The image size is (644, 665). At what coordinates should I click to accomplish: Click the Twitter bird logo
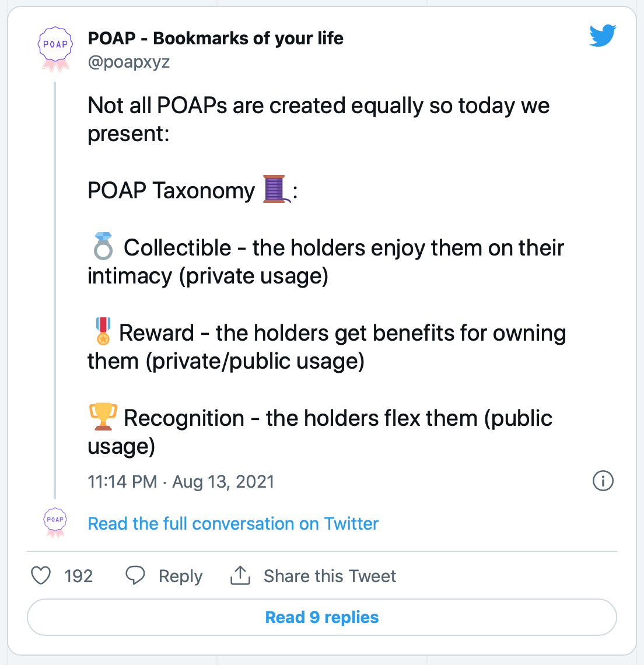603,35
